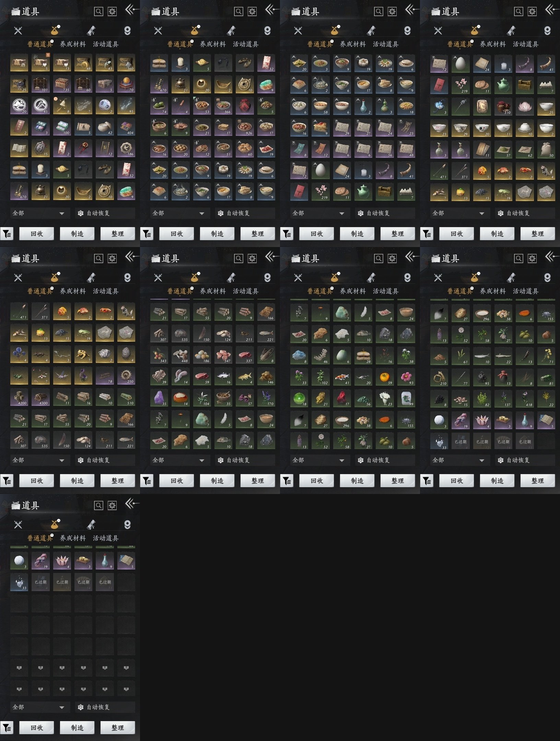Screen dimensions: 560x741
Task: Switch to 养成材料 tab in the first panel
Action: [73, 44]
